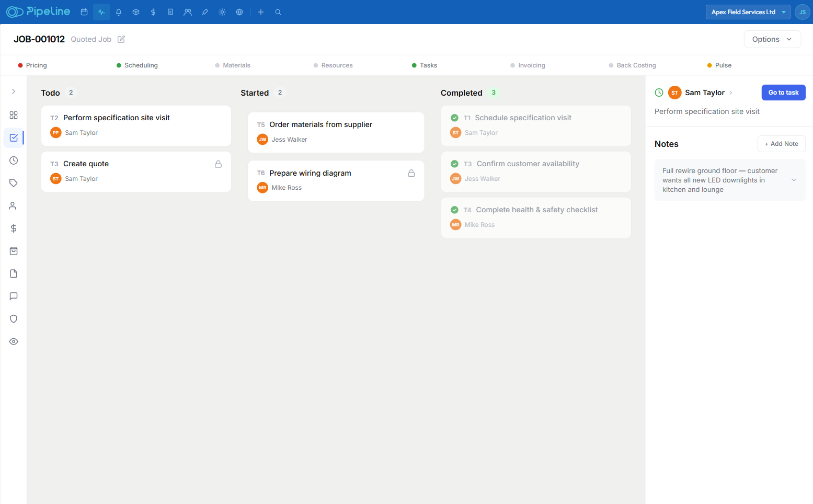The width and height of the screenshot is (813, 504).
Task: Click the Quoted Job edit pencil
Action: (121, 39)
